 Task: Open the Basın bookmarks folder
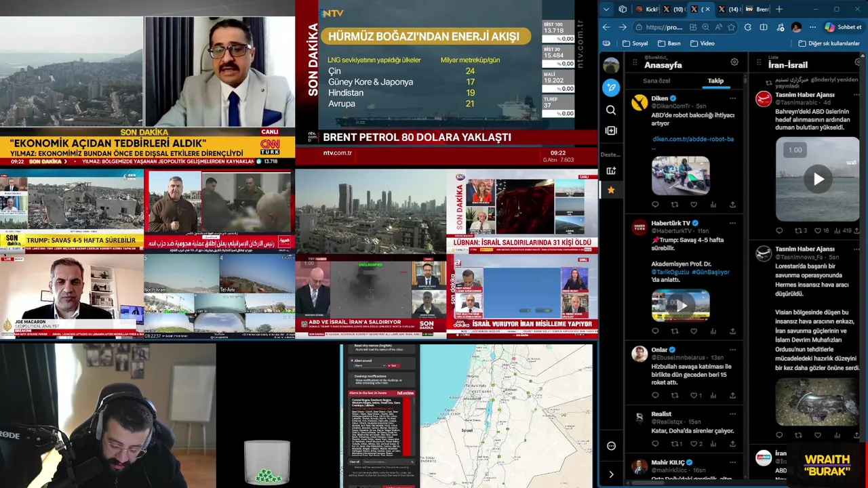click(669, 43)
